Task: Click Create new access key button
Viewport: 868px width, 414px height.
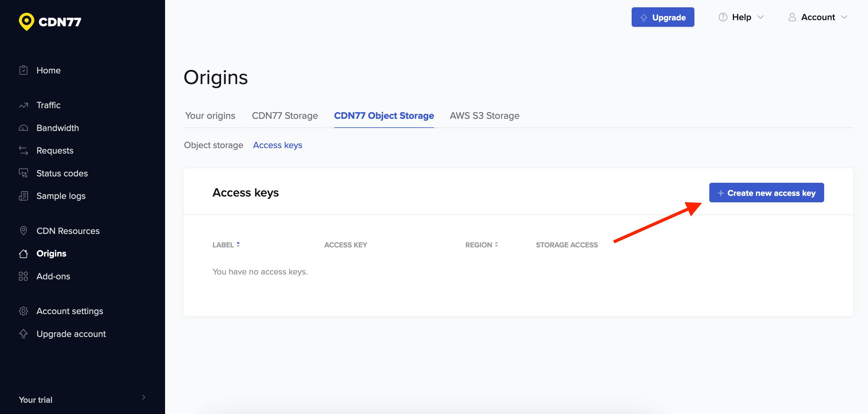Action: click(767, 193)
